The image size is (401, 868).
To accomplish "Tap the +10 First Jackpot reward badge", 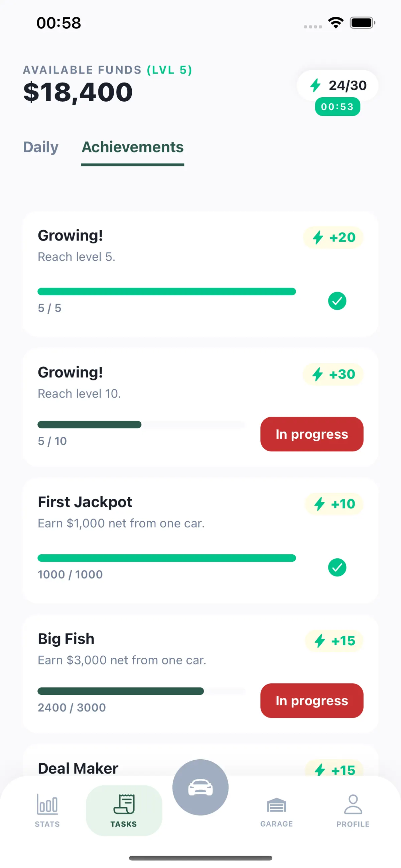I will pyautogui.click(x=334, y=504).
